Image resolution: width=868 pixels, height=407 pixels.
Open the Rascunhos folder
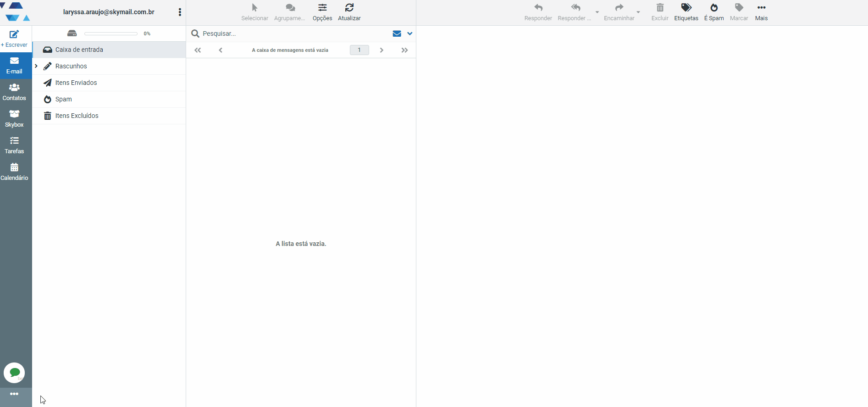pos(109,66)
